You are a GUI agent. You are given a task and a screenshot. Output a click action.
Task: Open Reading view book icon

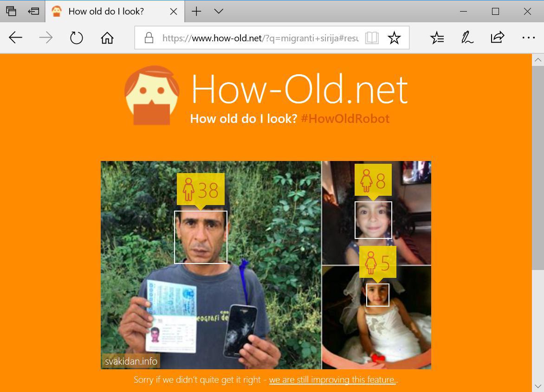tap(372, 38)
